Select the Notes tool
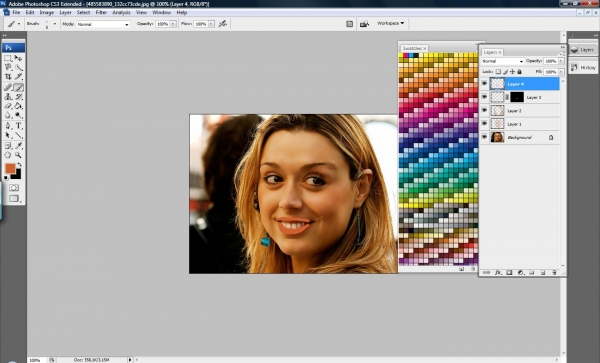 tap(8, 146)
